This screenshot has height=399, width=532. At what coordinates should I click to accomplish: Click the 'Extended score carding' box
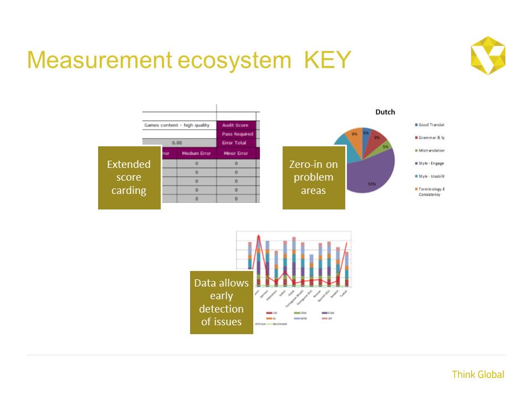click(x=129, y=177)
